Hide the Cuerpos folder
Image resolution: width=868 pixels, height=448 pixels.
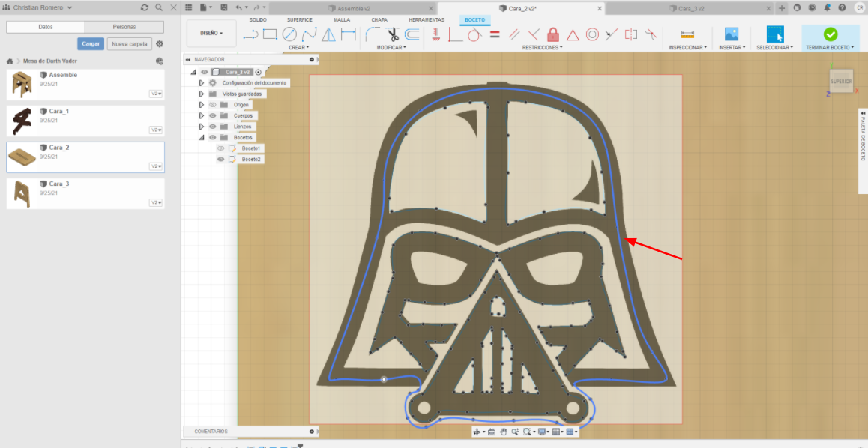pos(213,115)
